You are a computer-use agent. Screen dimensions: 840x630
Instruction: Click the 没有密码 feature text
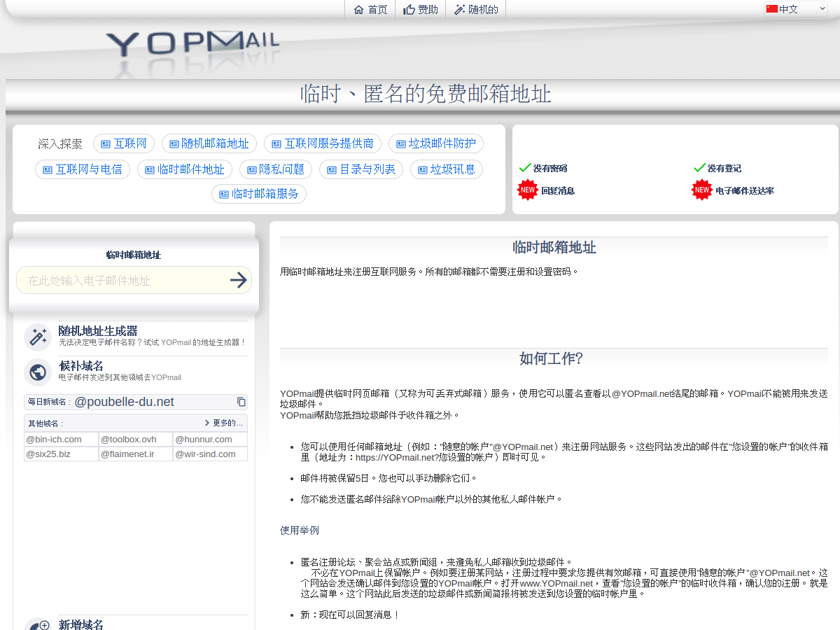[x=550, y=168]
